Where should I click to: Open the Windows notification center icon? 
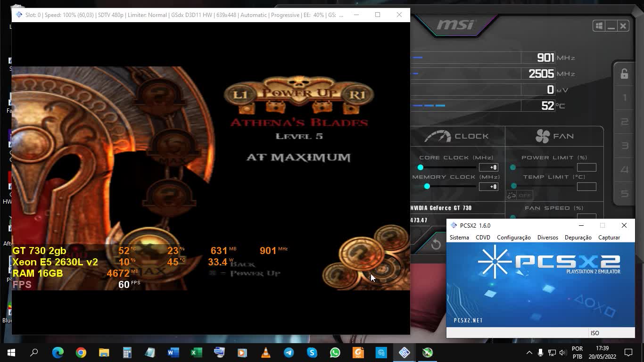click(628, 353)
